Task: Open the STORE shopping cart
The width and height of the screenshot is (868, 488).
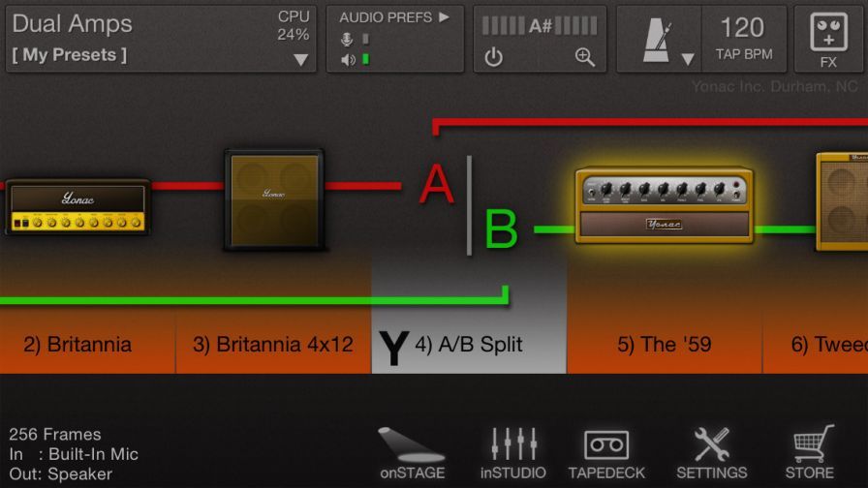Action: coord(809,453)
